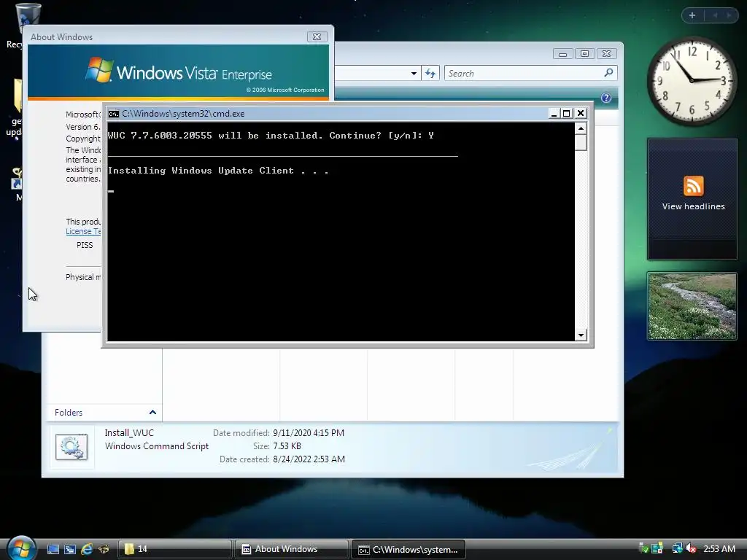This screenshot has height=560, width=747.
Task: Click sidebar add gadget plus button
Action: [x=692, y=15]
